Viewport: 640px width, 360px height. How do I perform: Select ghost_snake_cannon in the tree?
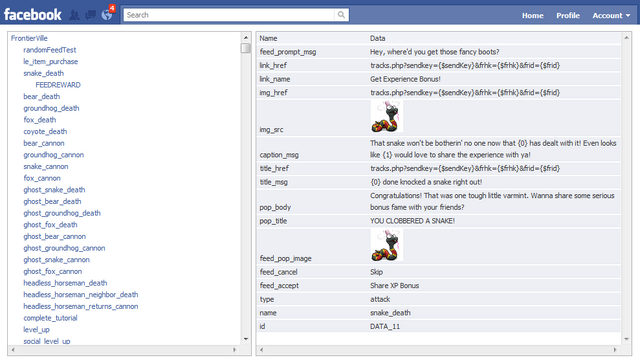pyautogui.click(x=56, y=260)
